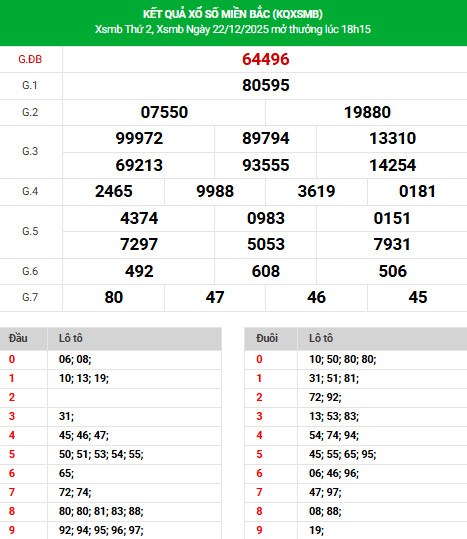Select sixth prize number 506
The width and height of the screenshot is (467, 539).
tap(392, 271)
